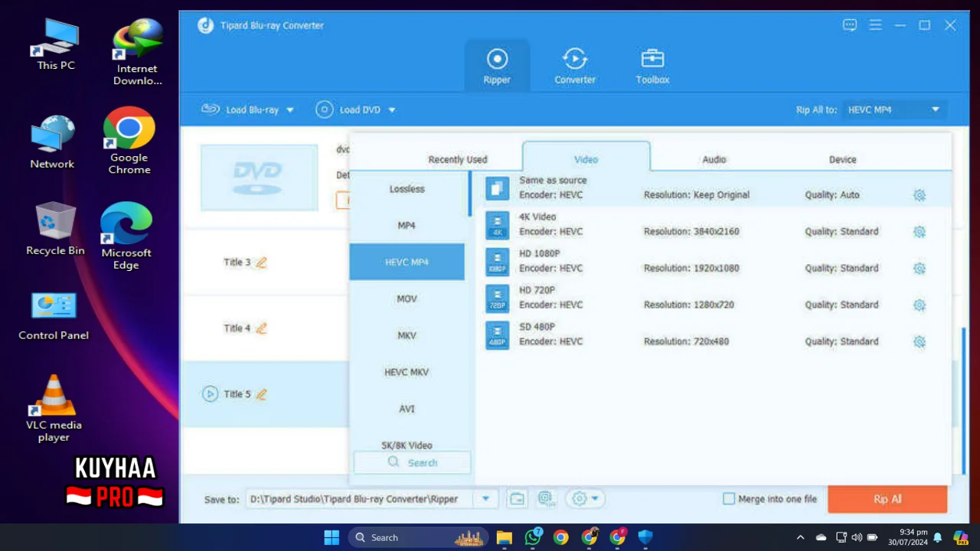Open the Ripper module icon
The image size is (980, 551).
(x=497, y=59)
